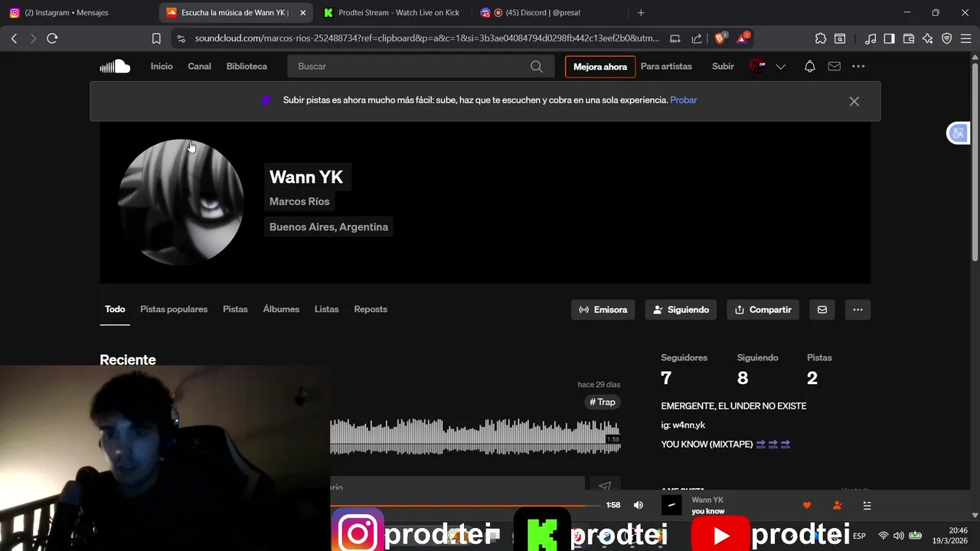
Task: View the Seguidores count
Action: 666,378
